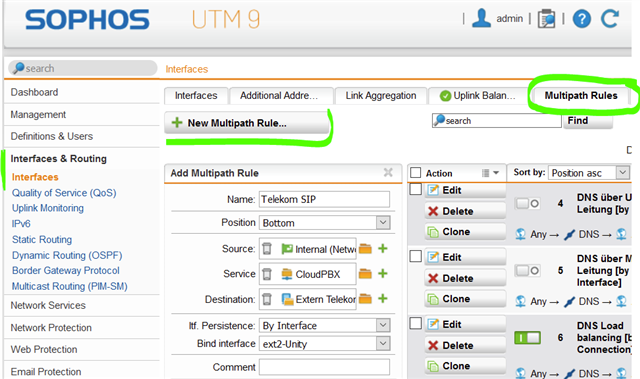Disable rule 6 DNS Load balancing toggle

527,337
